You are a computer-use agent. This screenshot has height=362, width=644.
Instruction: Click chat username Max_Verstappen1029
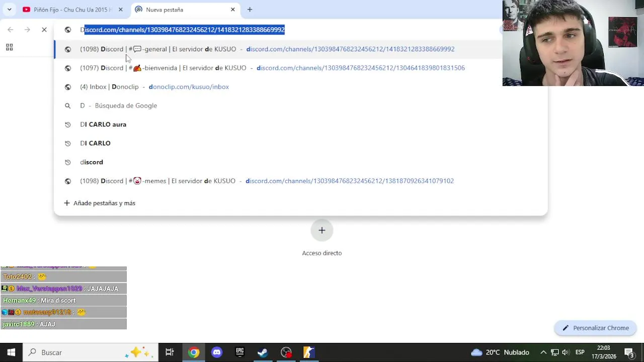49,289
